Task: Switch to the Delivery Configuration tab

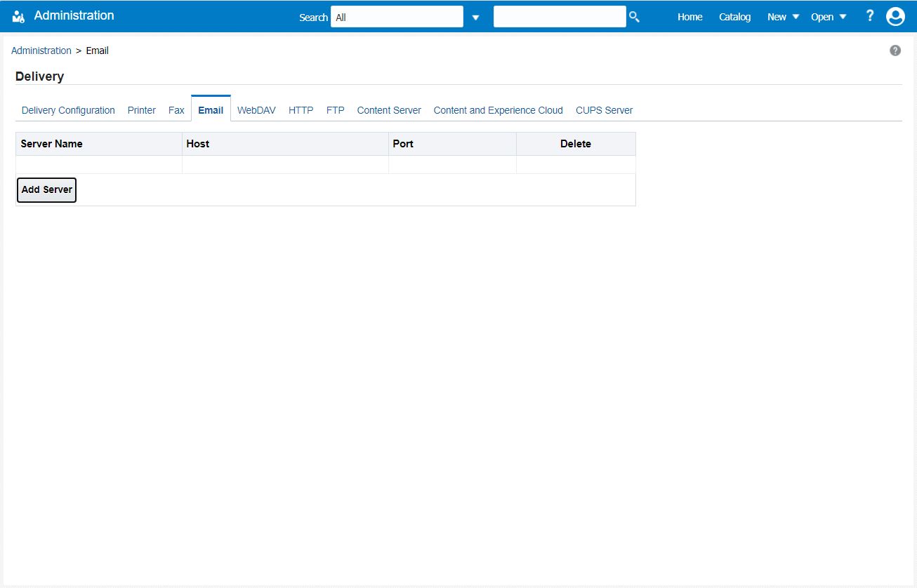Action: (68, 110)
